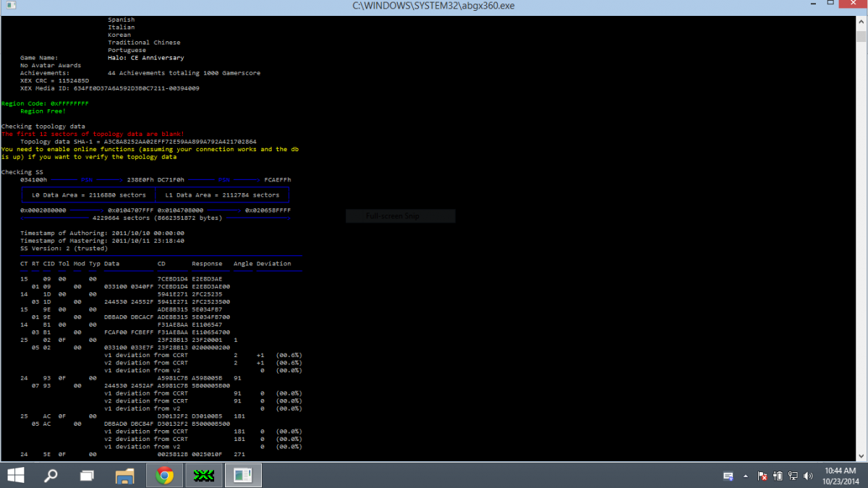Click the abgx360.exe window title bar
Screen dimensions: 868x488
[434, 7]
